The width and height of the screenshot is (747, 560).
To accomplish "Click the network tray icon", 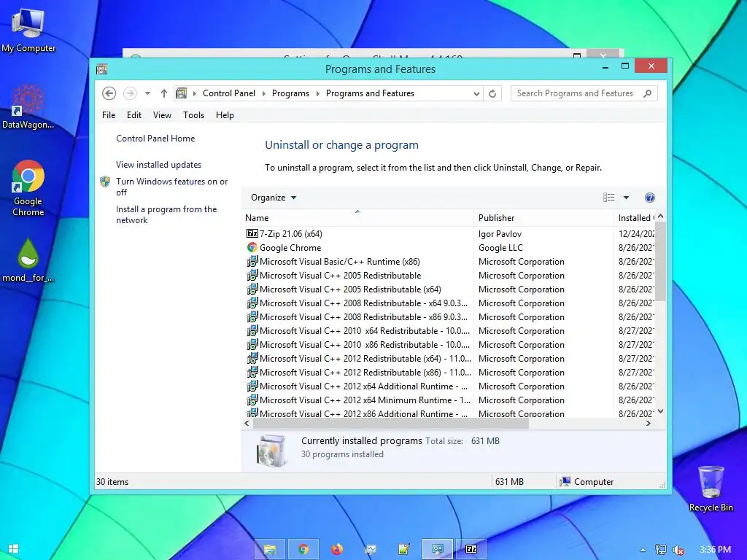I will click(661, 550).
